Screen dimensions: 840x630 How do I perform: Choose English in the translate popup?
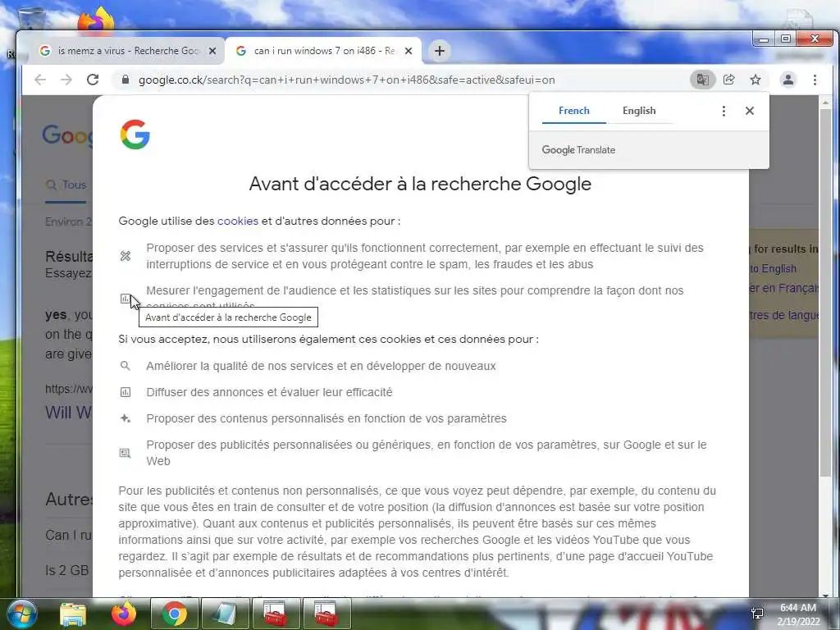pos(638,111)
